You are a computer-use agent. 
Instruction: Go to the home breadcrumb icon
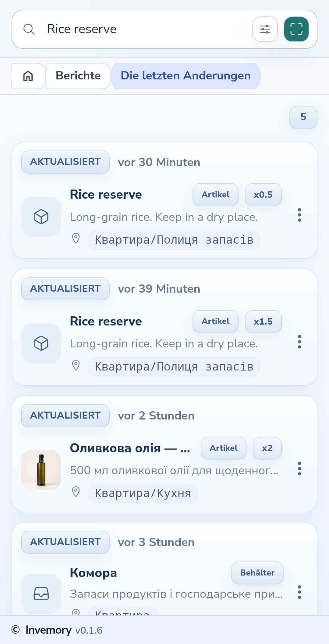28,76
